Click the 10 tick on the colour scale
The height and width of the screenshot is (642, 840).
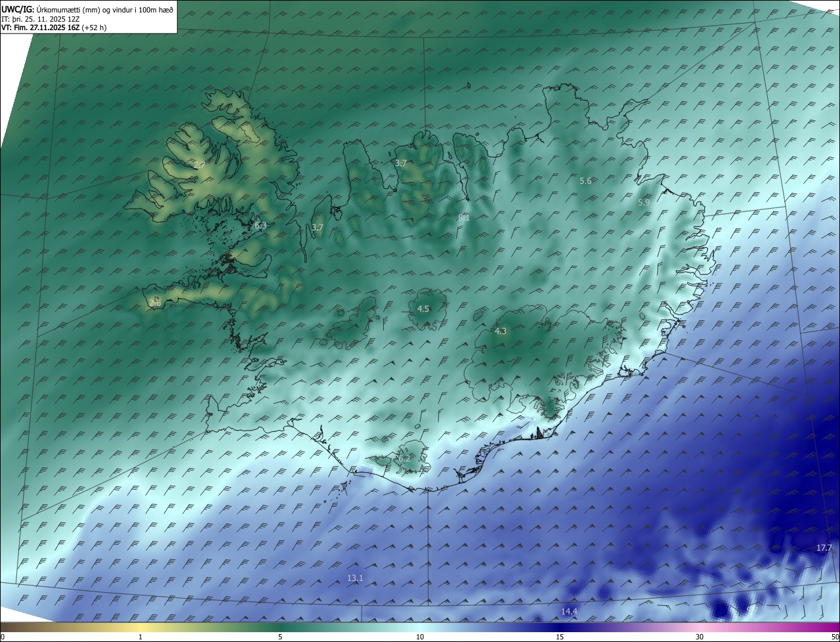[x=420, y=637]
